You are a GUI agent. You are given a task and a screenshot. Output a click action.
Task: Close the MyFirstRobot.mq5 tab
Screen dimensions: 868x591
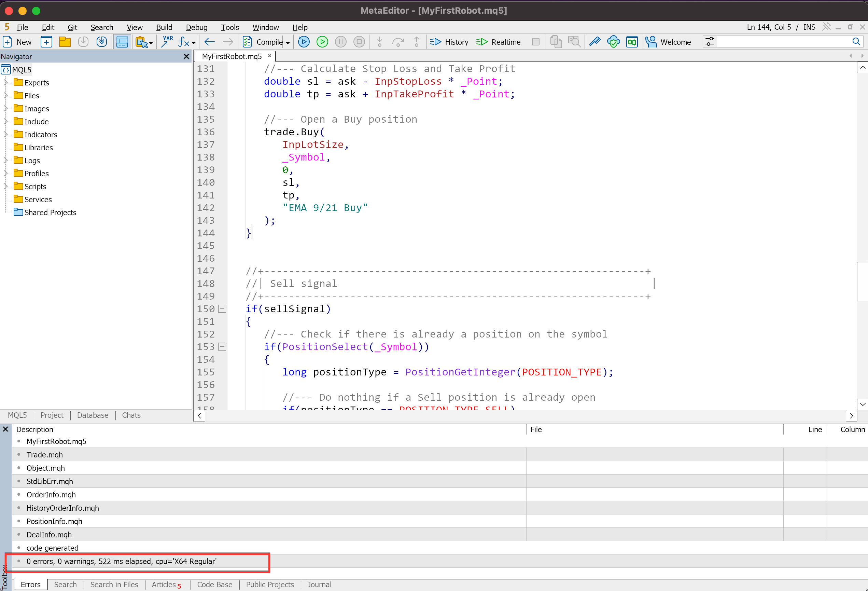pyautogui.click(x=269, y=56)
